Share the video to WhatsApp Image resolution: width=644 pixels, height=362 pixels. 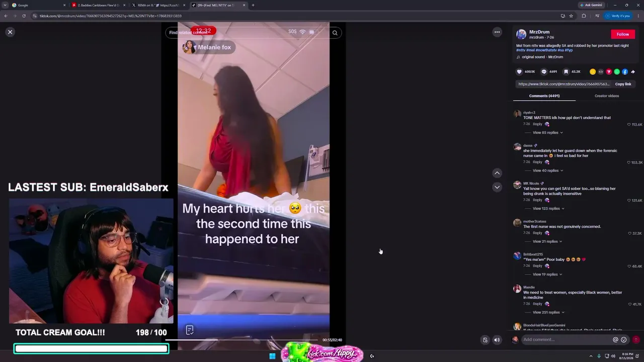coord(617,72)
